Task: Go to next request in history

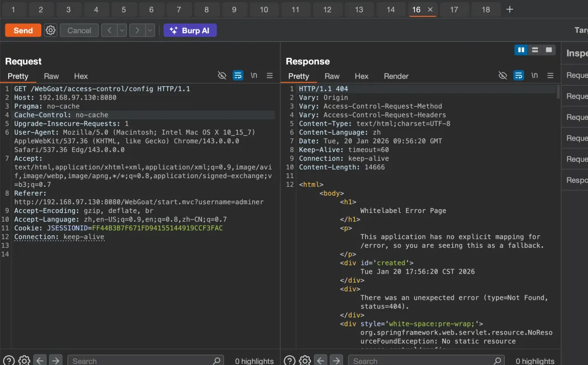Action: (x=137, y=31)
